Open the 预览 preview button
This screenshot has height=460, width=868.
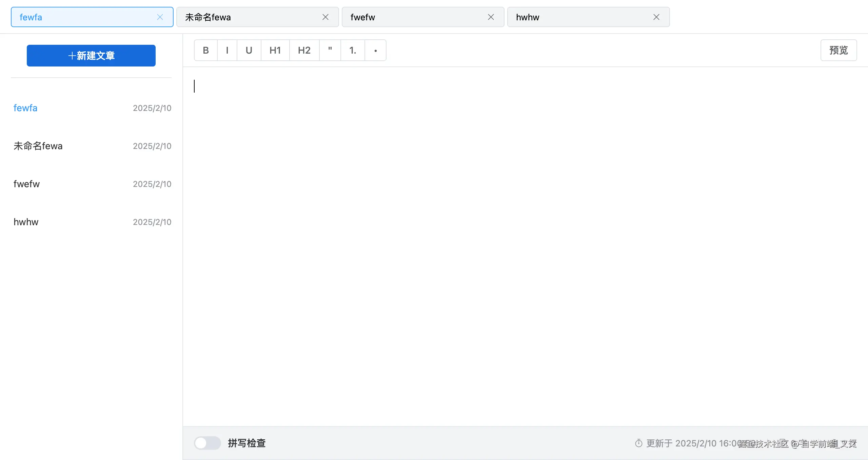(x=839, y=50)
